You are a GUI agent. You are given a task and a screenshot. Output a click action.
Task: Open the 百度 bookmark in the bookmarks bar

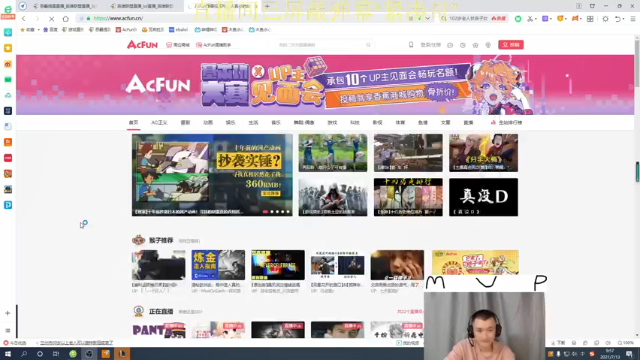tap(51, 30)
